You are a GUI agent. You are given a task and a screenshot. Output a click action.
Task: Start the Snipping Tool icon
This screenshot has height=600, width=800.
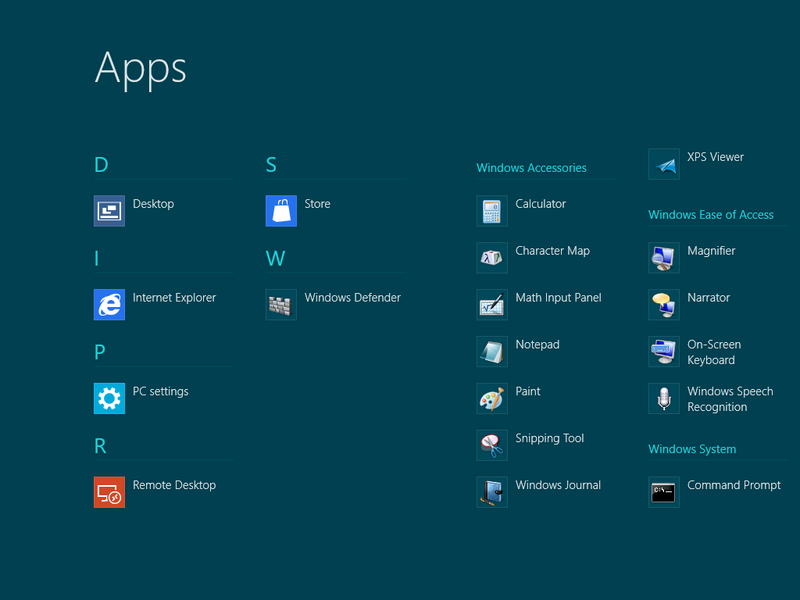coord(492,445)
